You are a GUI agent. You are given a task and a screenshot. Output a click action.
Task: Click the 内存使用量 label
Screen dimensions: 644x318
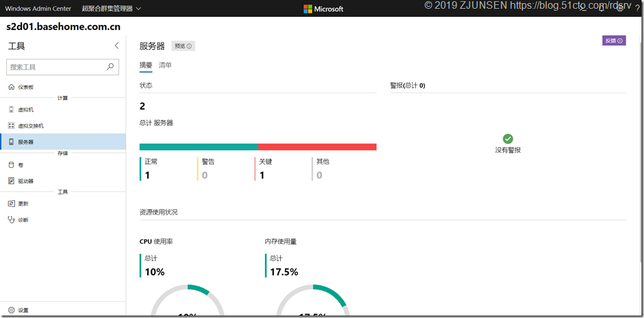click(x=281, y=241)
